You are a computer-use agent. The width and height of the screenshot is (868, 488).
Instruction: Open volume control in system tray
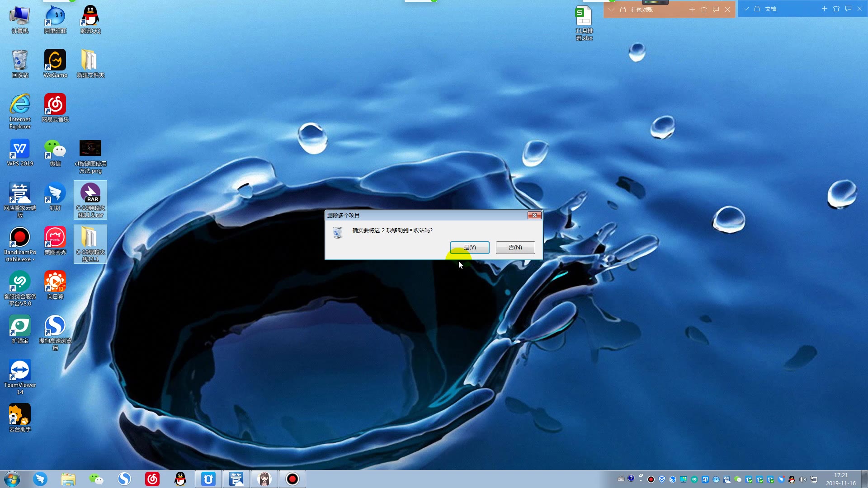coord(802,479)
